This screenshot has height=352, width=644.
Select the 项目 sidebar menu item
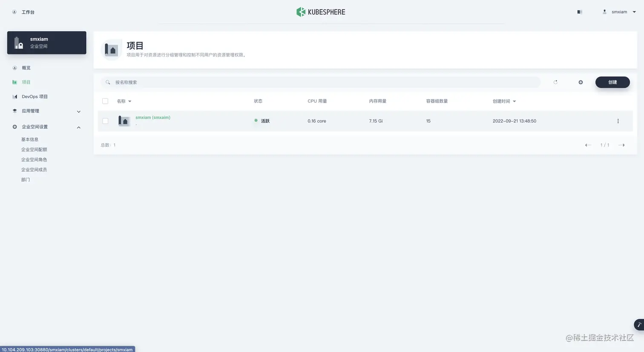26,82
